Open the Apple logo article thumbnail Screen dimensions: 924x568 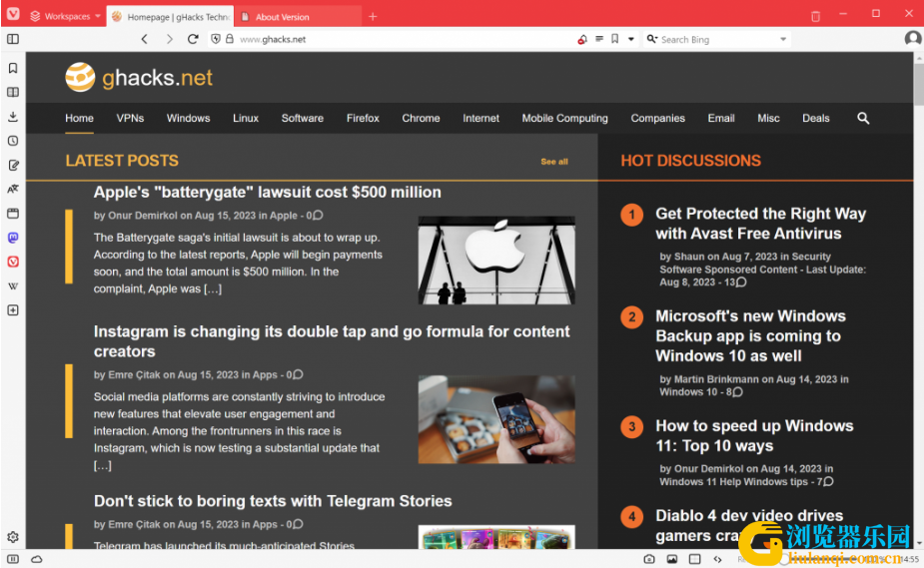496,261
